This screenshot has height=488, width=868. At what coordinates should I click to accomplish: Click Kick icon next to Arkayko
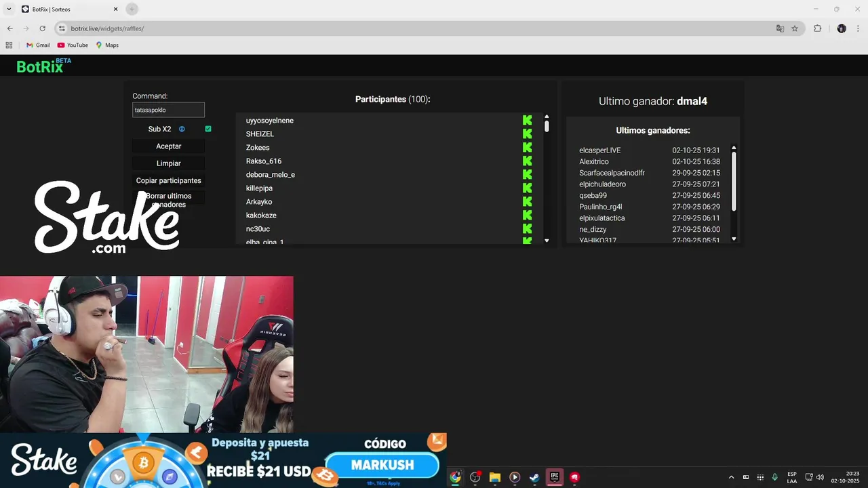[527, 201]
